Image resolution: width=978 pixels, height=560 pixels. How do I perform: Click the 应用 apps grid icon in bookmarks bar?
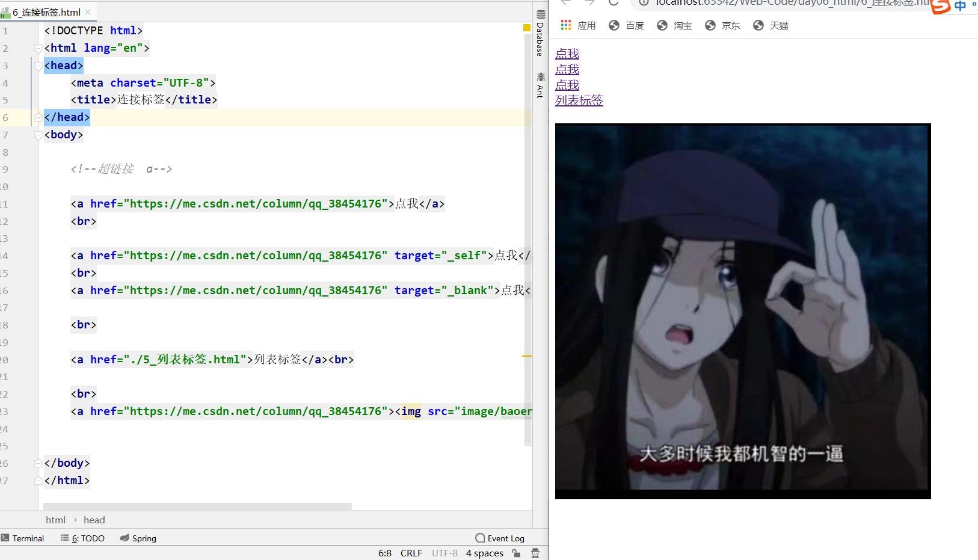pos(565,25)
